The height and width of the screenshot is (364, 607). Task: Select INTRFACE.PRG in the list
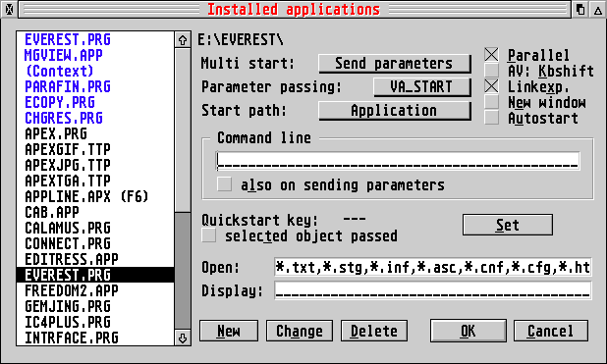[95, 338]
